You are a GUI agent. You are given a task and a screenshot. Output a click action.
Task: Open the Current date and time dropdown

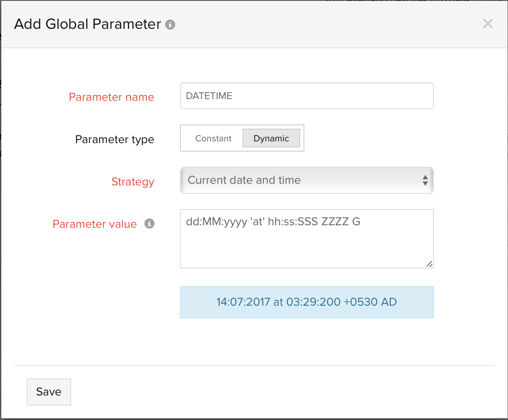click(306, 180)
